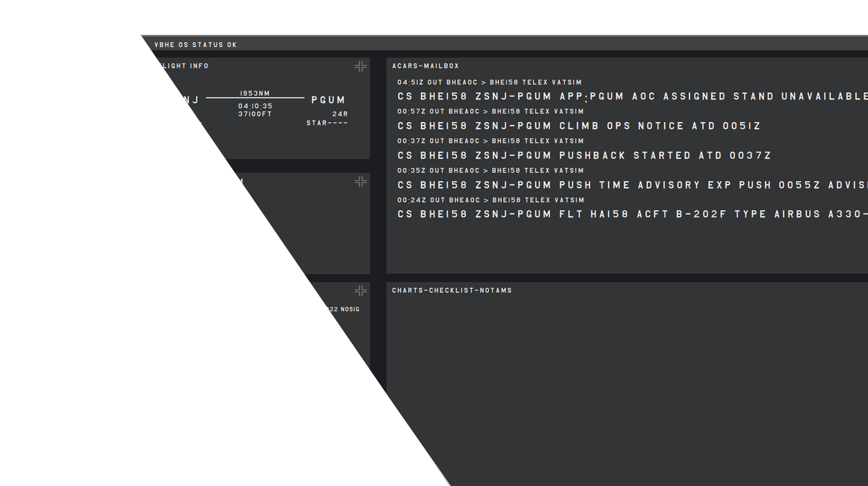Click the middle left panel's collapse icon

(361, 181)
